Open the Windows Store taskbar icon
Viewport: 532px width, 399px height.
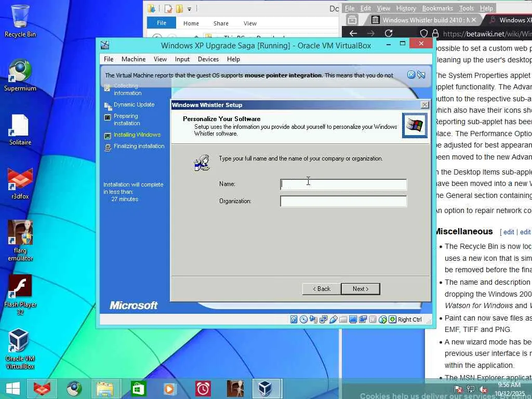pyautogui.click(x=138, y=389)
